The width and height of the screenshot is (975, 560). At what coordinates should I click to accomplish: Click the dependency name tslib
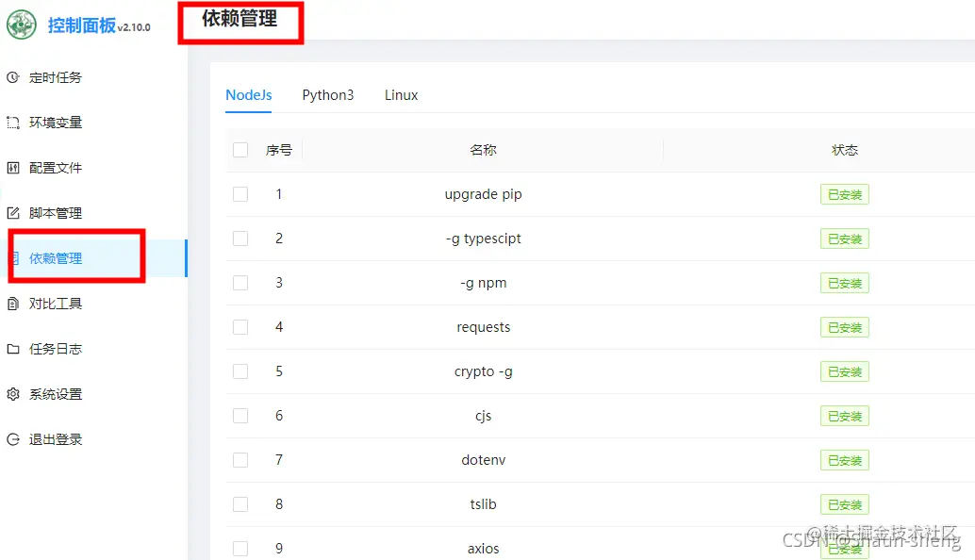click(x=483, y=504)
